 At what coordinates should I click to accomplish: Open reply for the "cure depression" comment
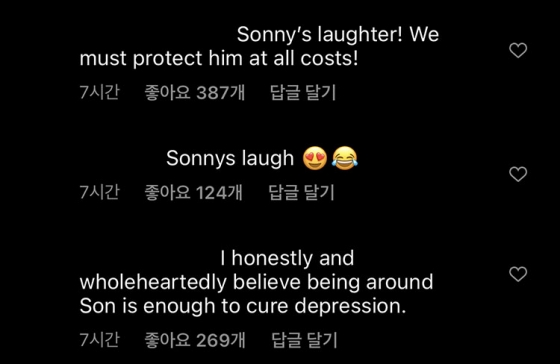point(304,340)
